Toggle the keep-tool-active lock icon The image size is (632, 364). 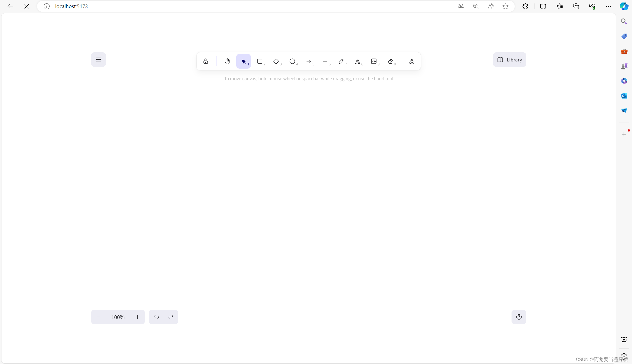206,61
